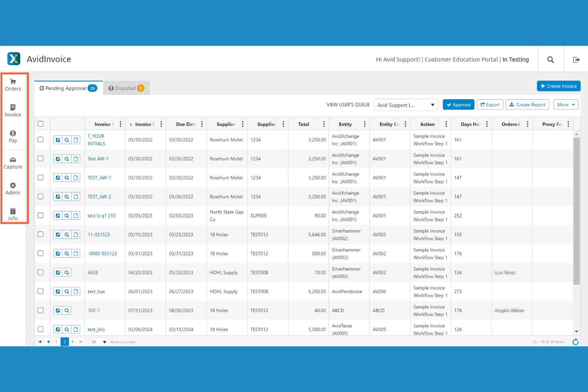Click the search magnifier in the top bar
Screen dimensions: 588x392
click(x=550, y=59)
